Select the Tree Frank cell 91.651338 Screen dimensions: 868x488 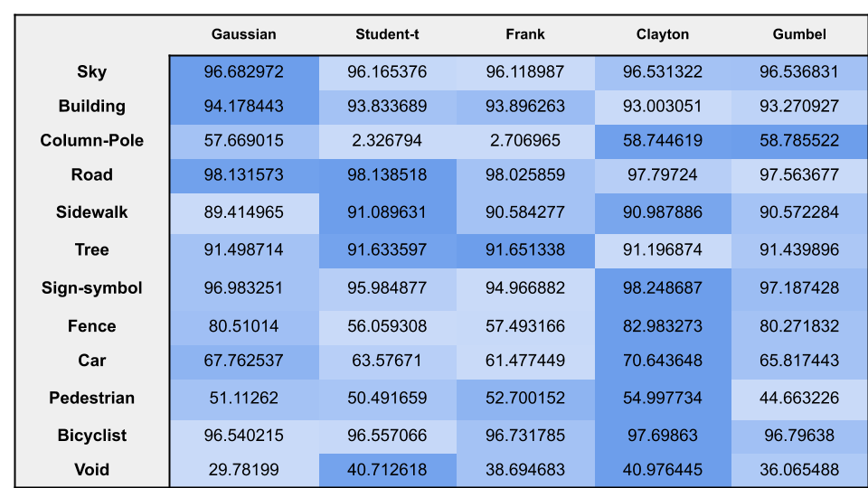(525, 251)
